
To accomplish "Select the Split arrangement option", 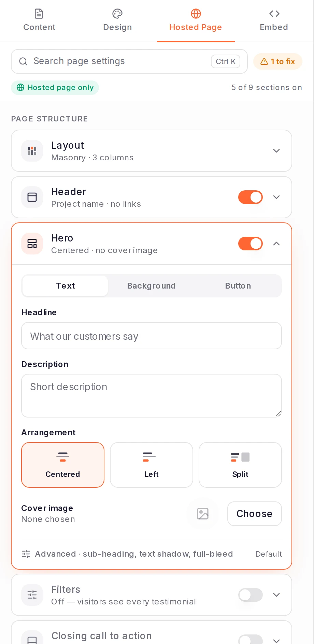I will coord(240,465).
